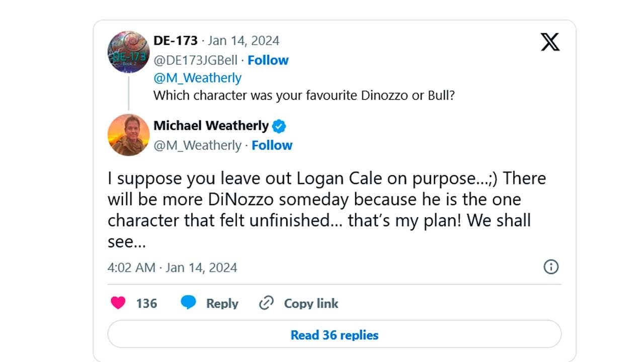This screenshot has height=362, width=644.
Task: Open Michael Weatherly's profile picture
Action: tap(129, 135)
